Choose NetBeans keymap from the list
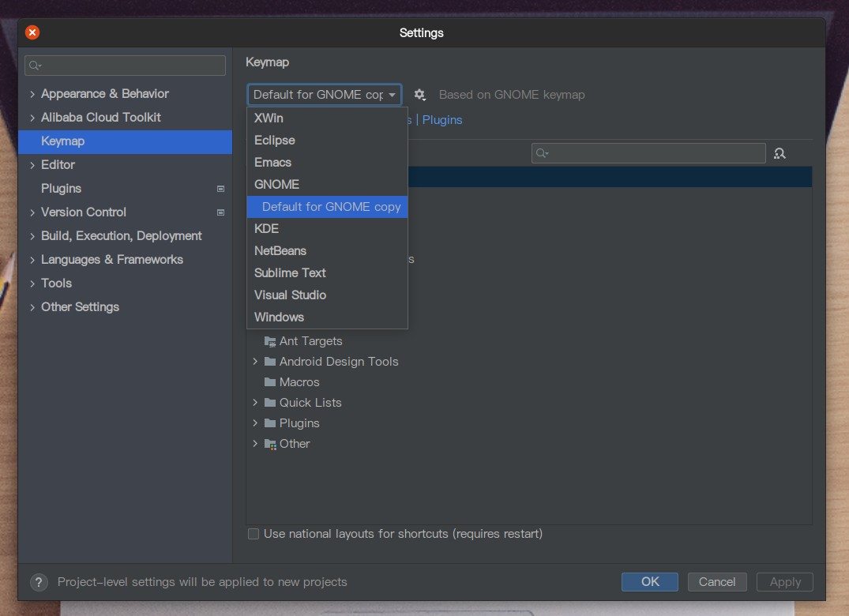849x616 pixels. pyautogui.click(x=327, y=251)
